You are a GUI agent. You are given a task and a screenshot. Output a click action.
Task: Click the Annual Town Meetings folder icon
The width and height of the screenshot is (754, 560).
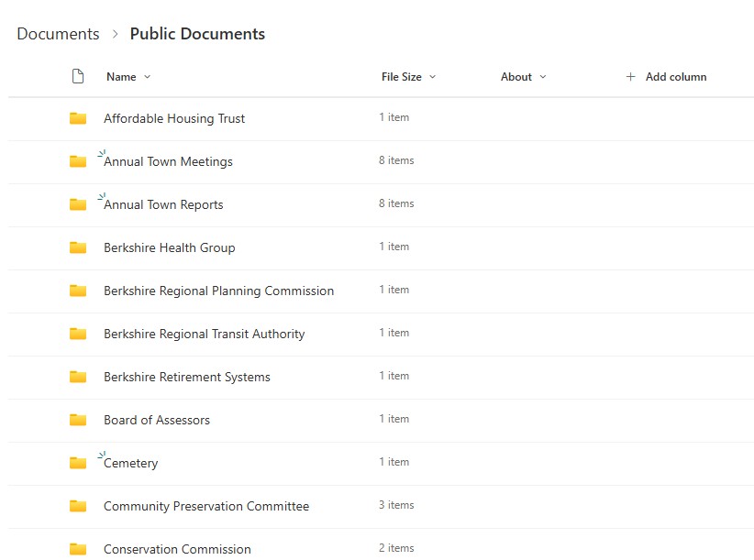[x=78, y=161]
